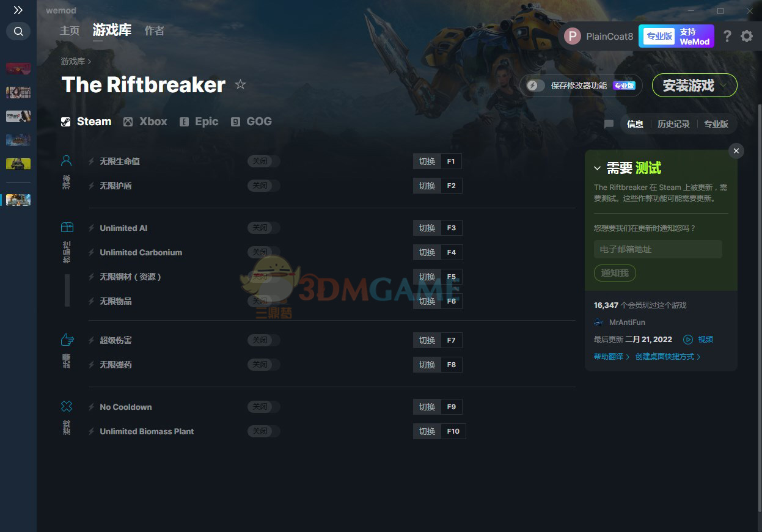
Task: Toggle No Cooldown cheat switch
Action: click(x=263, y=407)
